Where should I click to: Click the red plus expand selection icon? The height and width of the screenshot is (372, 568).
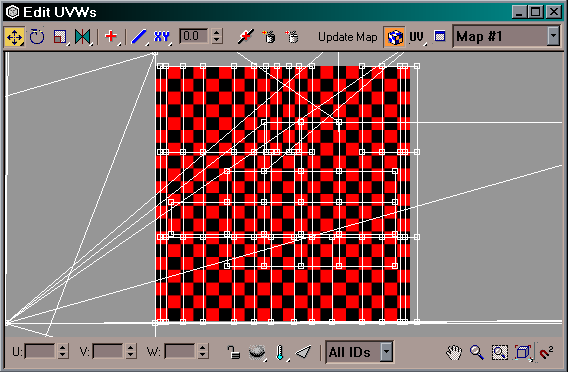(111, 36)
